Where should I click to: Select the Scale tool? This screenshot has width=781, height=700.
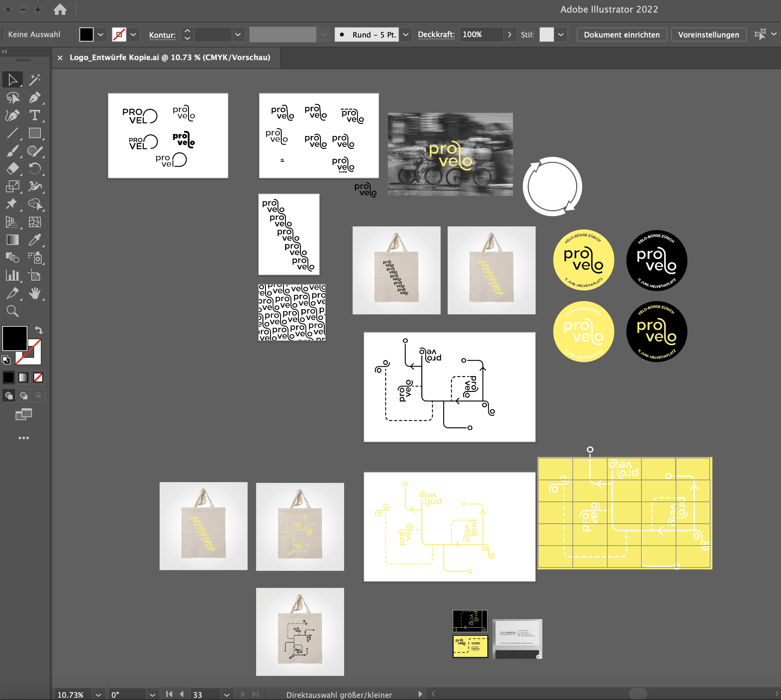(12, 187)
